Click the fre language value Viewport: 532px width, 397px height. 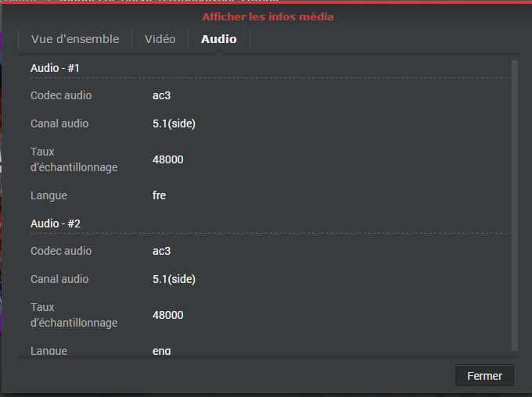[159, 195]
